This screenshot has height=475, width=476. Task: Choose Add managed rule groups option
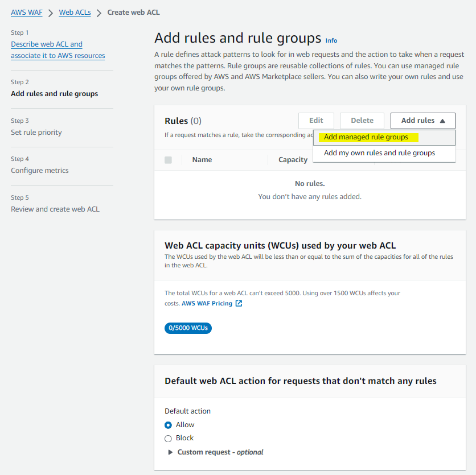point(384,138)
